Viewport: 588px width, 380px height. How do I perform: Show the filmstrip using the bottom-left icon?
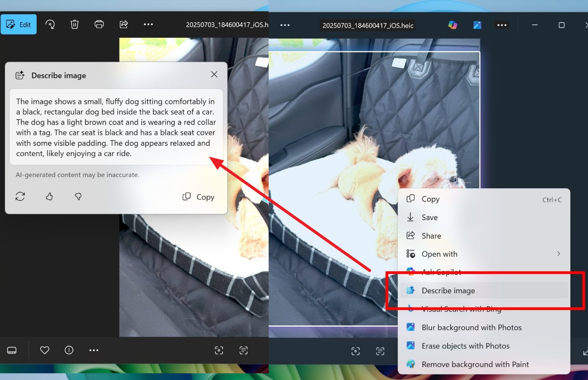pos(11,350)
